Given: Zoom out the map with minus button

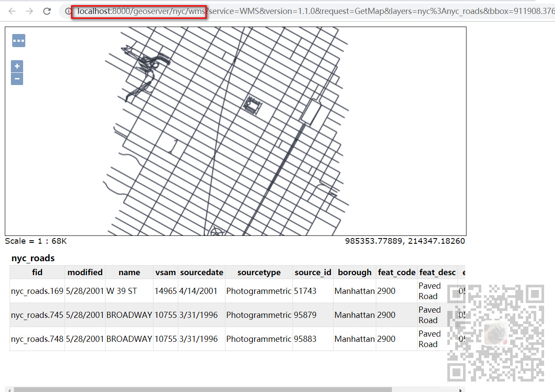Looking at the screenshot, I should tap(17, 79).
